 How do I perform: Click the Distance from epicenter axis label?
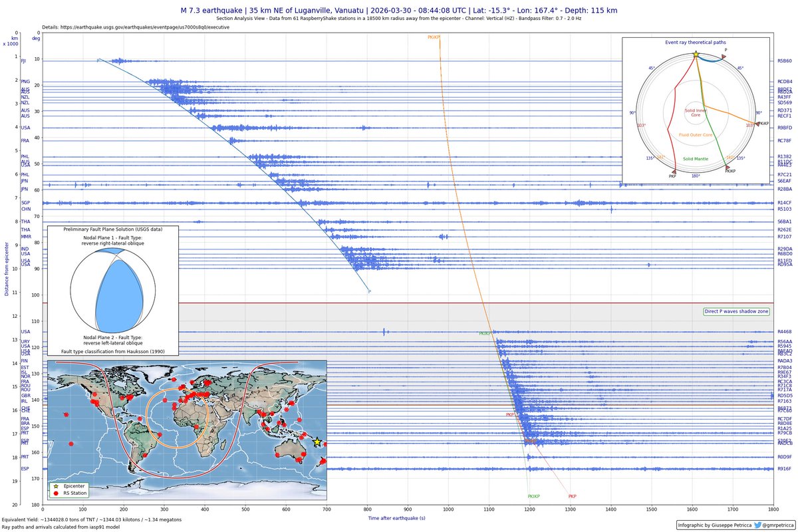click(7, 269)
